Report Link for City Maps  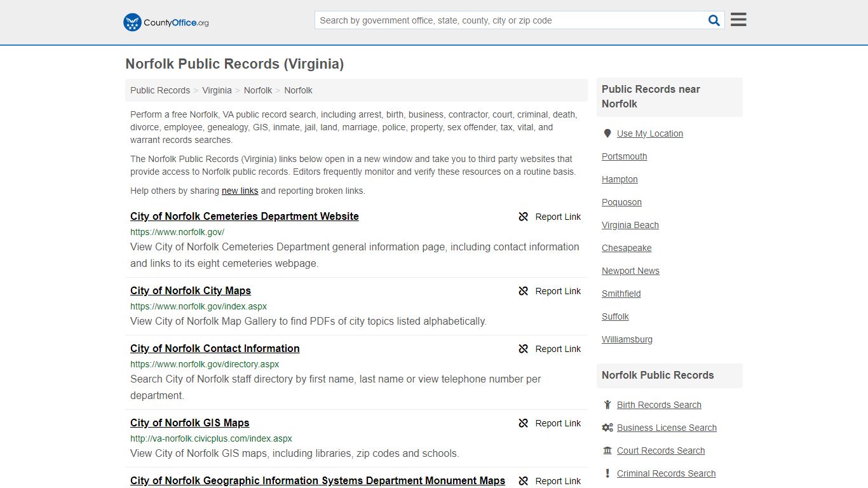550,291
